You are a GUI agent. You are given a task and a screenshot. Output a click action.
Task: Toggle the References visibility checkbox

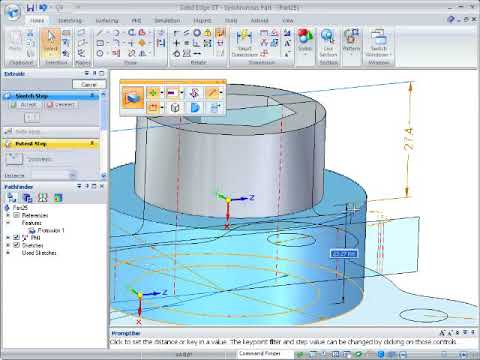click(16, 215)
